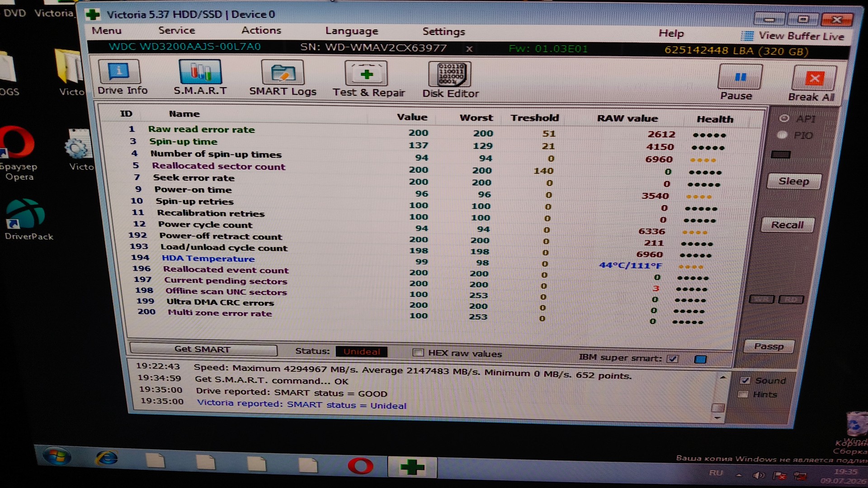Click the log scrollbar down arrow
Image resolution: width=868 pixels, height=488 pixels.
coord(717,418)
